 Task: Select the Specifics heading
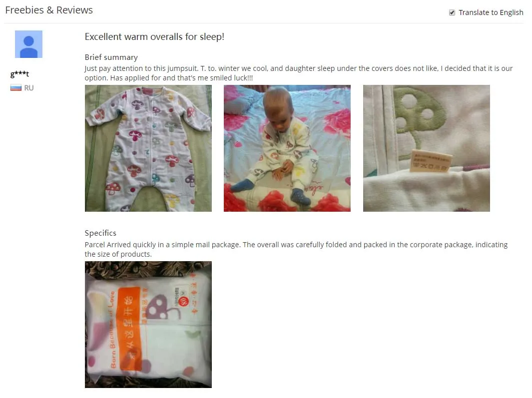[100, 233]
